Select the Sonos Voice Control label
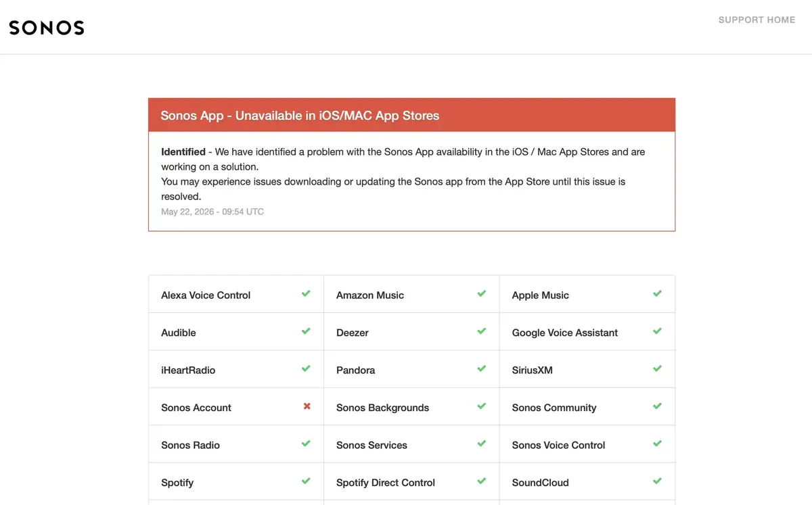The width and height of the screenshot is (812, 505). (559, 445)
